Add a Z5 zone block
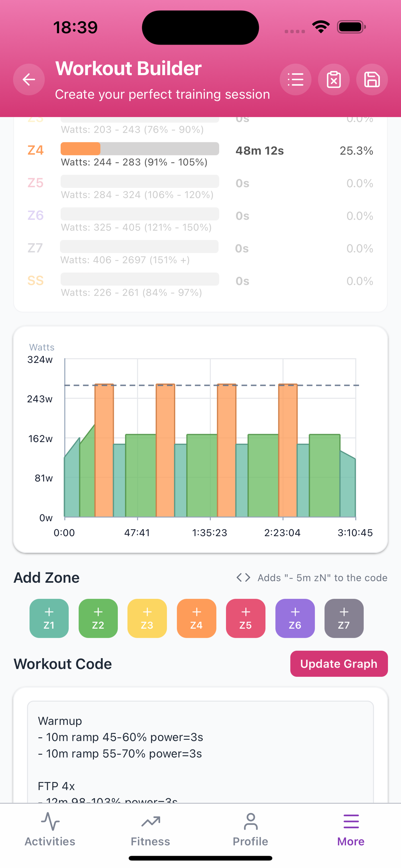Screen dimensions: 401x868 (x=246, y=618)
